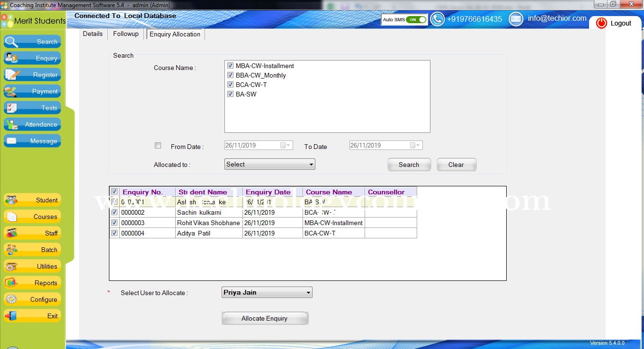This screenshot has width=644, height=349.
Task: Click the MBA-CW-Installment cell in results table
Action: tap(334, 223)
